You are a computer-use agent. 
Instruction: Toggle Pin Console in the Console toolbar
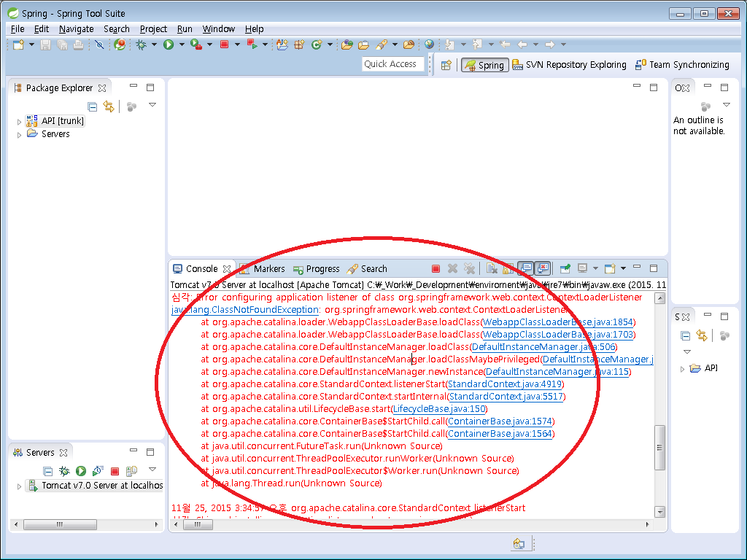(565, 269)
